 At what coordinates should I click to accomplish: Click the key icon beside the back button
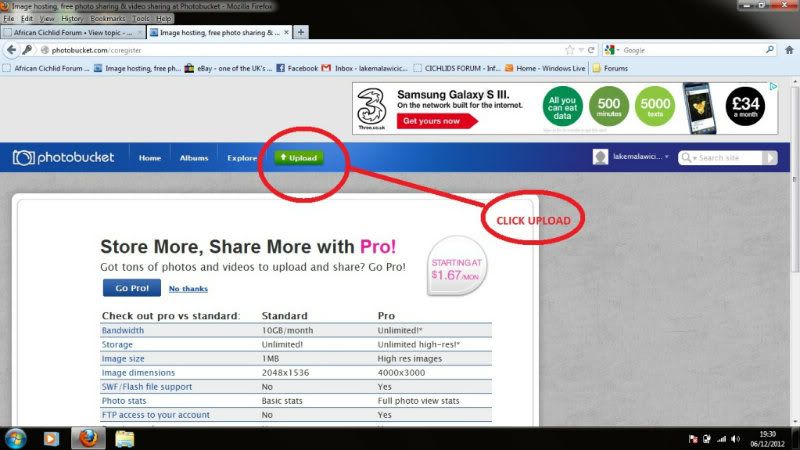tap(27, 50)
